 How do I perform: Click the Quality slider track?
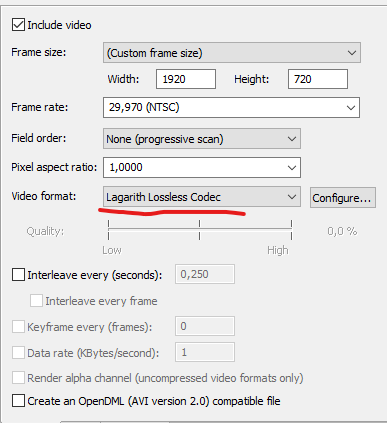click(200, 229)
